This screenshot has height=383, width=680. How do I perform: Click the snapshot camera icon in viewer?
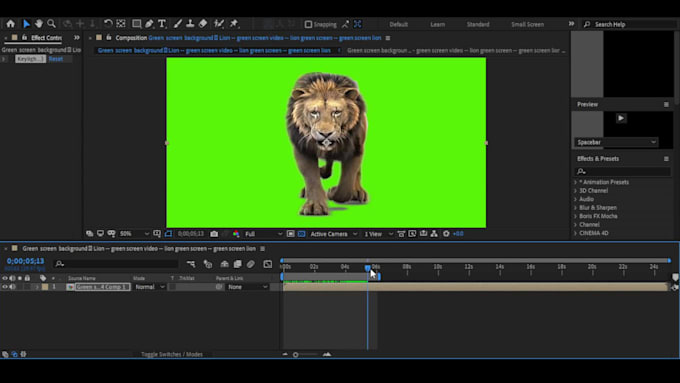click(214, 234)
